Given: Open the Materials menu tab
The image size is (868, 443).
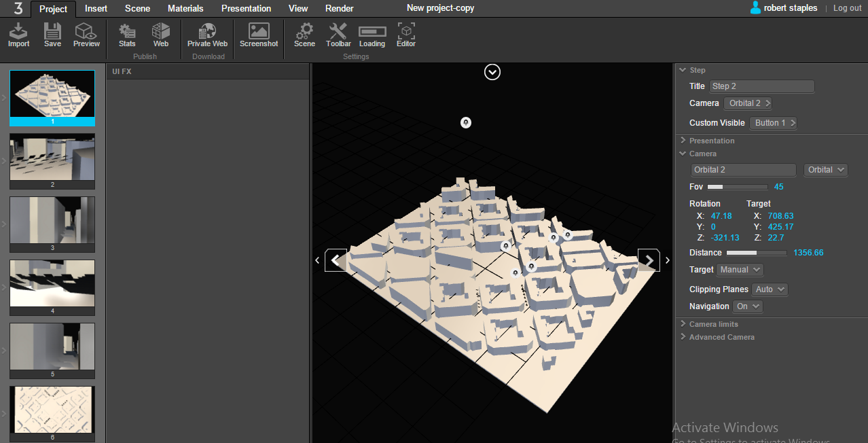Looking at the screenshot, I should 185,9.
